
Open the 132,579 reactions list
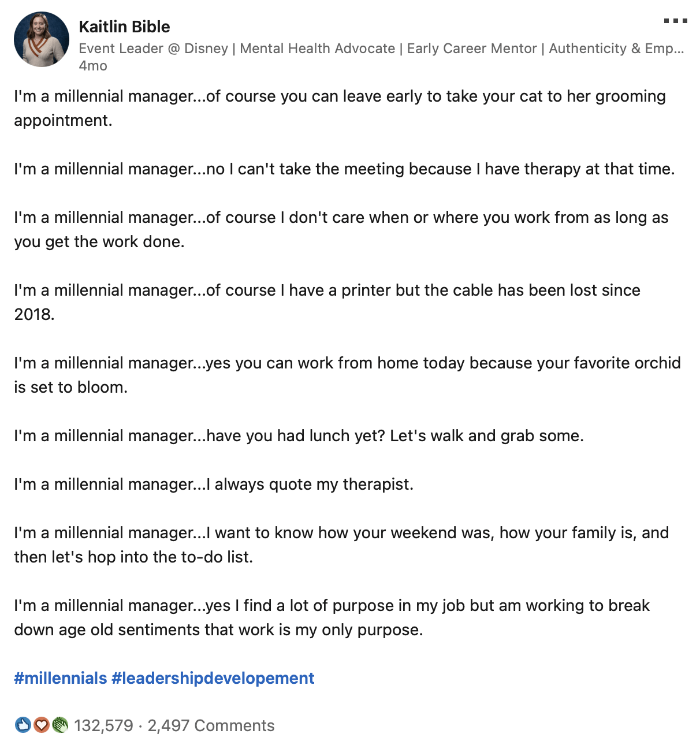pyautogui.click(x=103, y=725)
